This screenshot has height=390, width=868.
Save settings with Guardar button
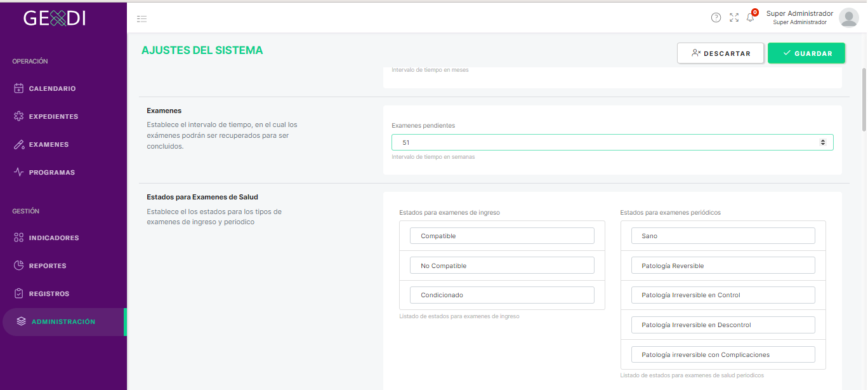point(806,53)
